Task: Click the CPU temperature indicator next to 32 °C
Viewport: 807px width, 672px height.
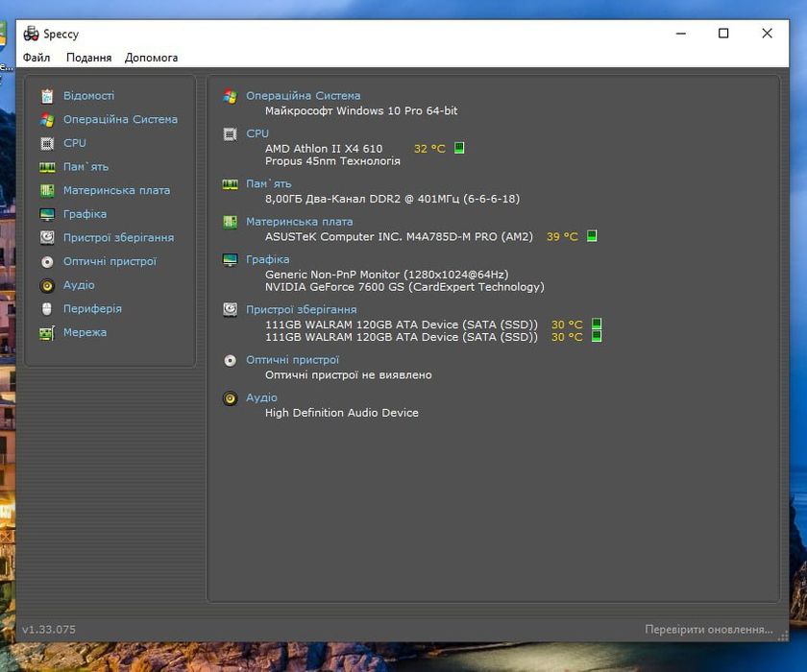Action: (x=459, y=149)
